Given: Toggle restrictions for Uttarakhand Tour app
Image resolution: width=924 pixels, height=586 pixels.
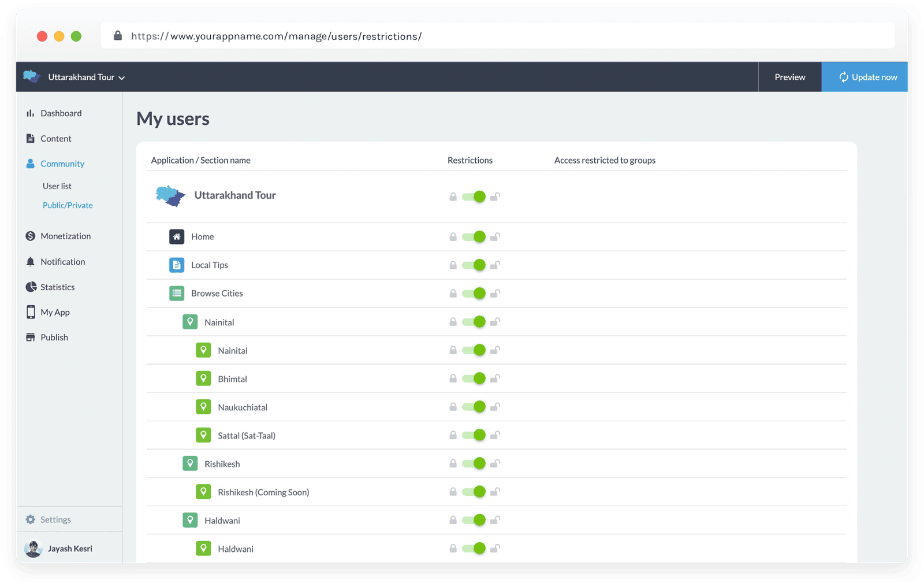Looking at the screenshot, I should pos(474,196).
